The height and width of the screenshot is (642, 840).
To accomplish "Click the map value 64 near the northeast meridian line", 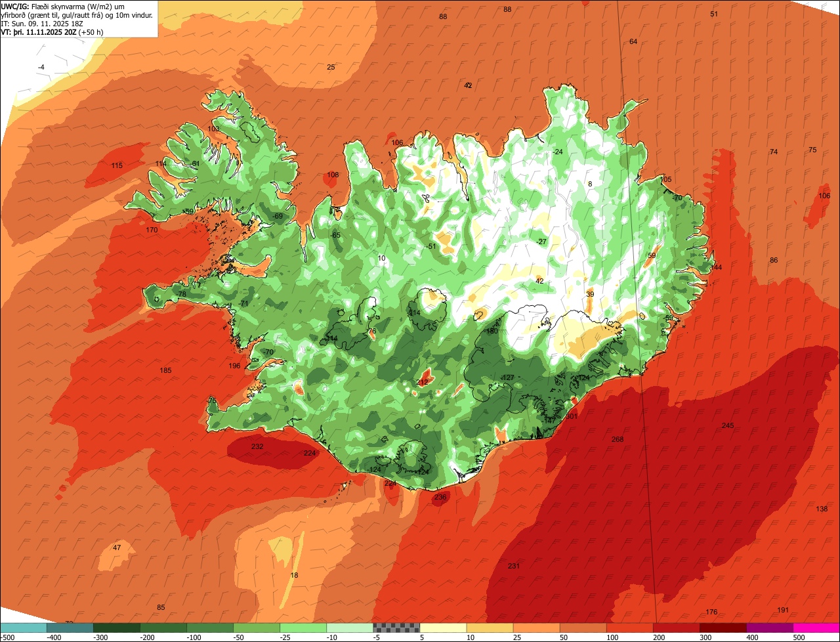I will point(633,41).
